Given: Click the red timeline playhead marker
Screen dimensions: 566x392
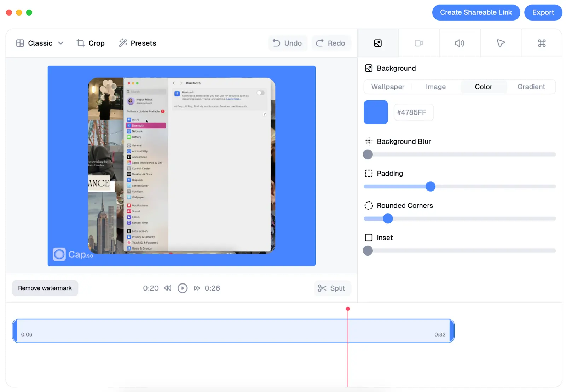Looking at the screenshot, I should tap(348, 309).
